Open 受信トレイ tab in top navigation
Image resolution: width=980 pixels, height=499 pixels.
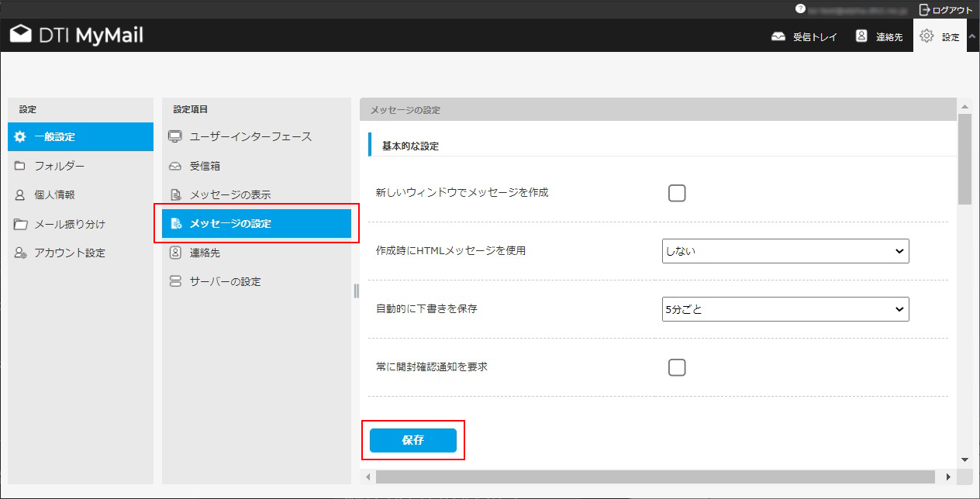(805, 36)
